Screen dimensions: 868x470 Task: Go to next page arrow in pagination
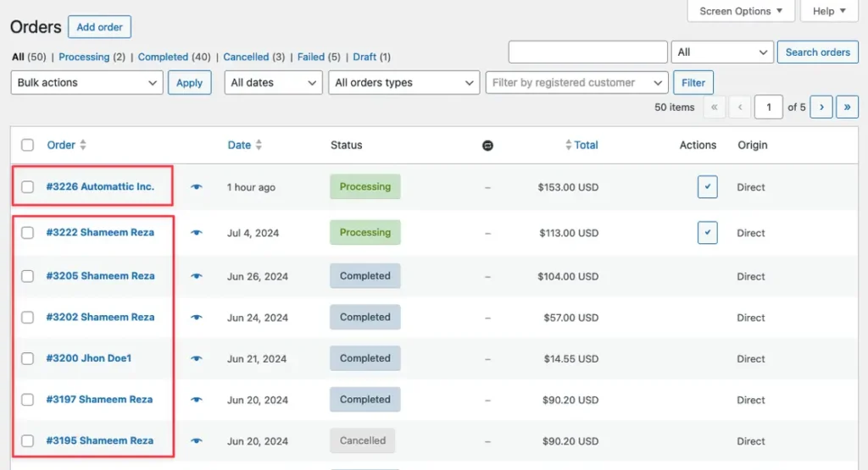point(821,108)
